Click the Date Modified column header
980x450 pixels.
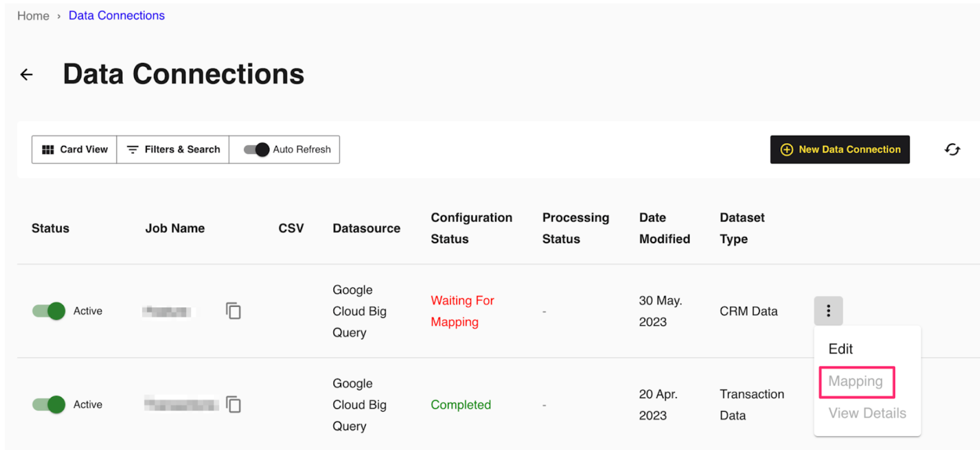pos(664,228)
